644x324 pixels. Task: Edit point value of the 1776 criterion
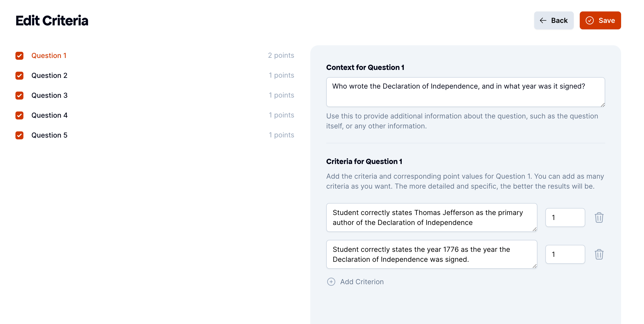565,254
